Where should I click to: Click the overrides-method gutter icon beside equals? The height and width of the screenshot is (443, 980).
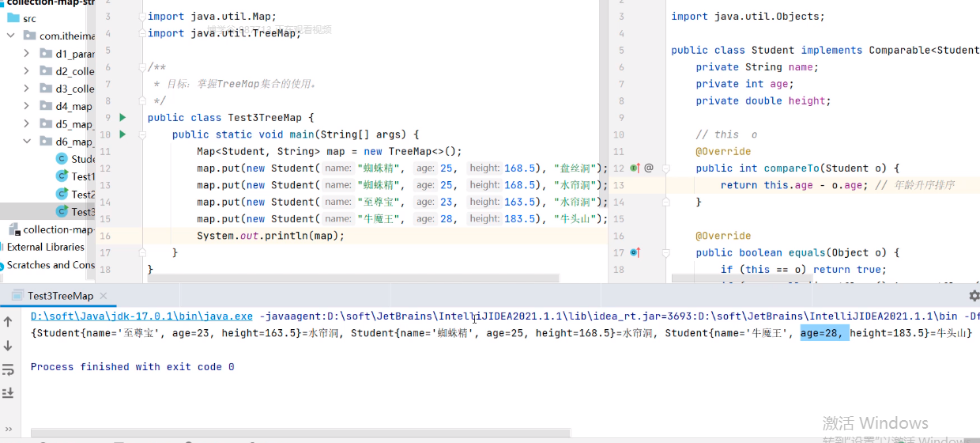point(635,252)
